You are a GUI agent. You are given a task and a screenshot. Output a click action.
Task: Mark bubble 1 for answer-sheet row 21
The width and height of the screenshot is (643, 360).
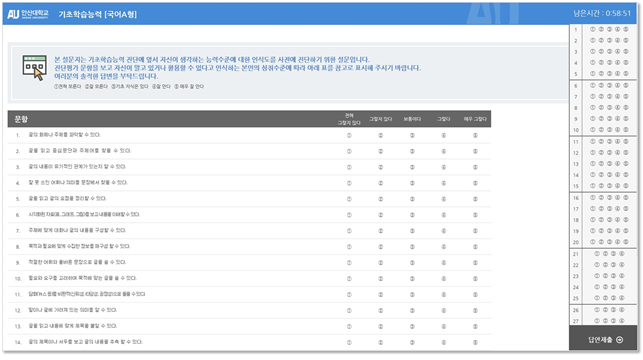597,254
